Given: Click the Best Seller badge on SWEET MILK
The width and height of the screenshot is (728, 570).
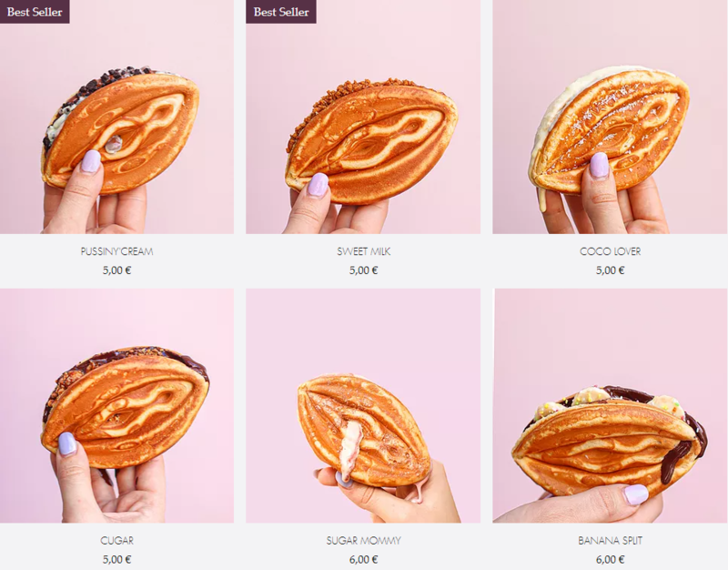Looking at the screenshot, I should [281, 12].
